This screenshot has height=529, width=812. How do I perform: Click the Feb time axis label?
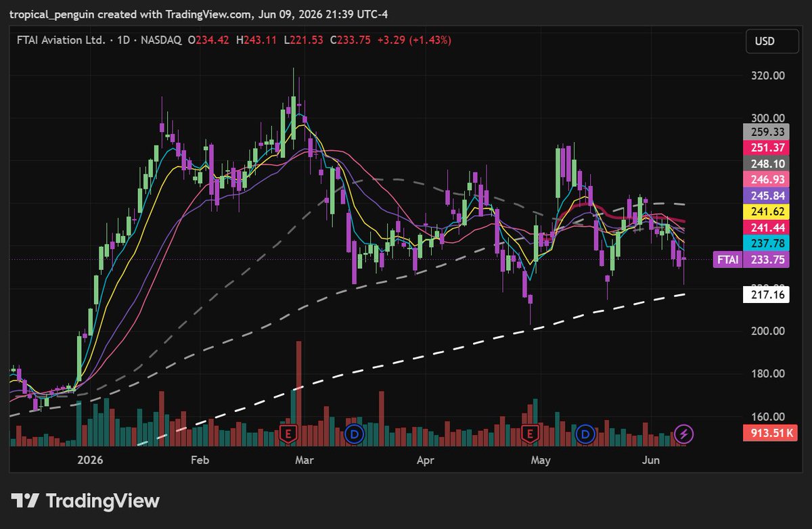point(200,461)
